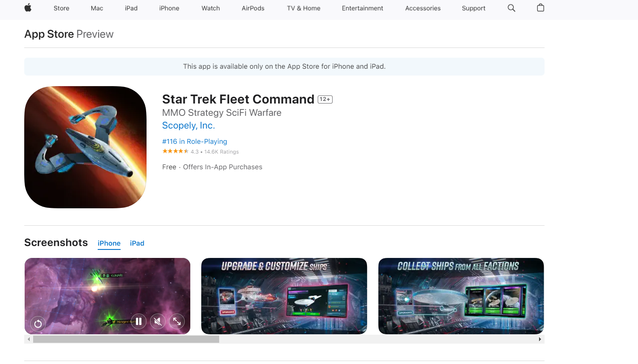Open the Entertainment menu item
This screenshot has width=638, height=364.
pyautogui.click(x=362, y=8)
